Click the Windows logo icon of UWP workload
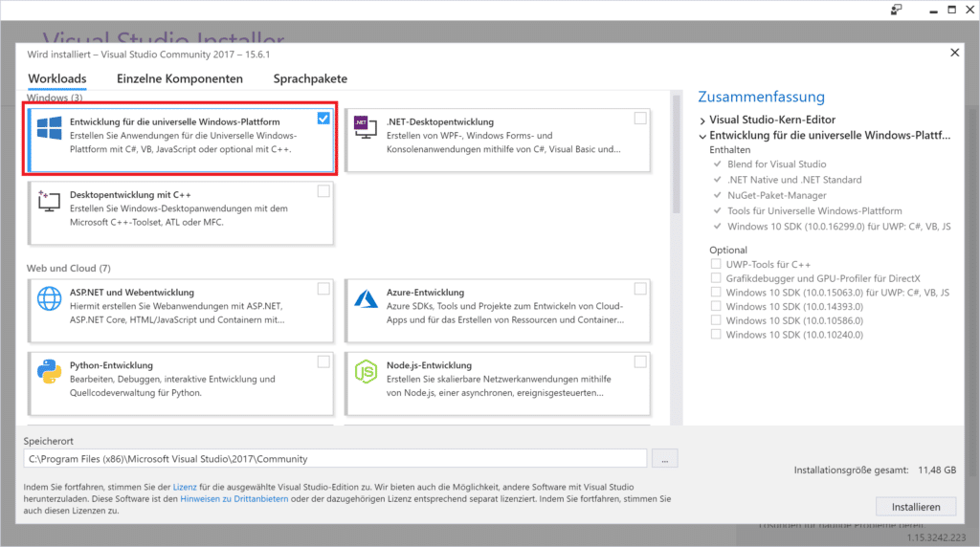 (x=50, y=128)
